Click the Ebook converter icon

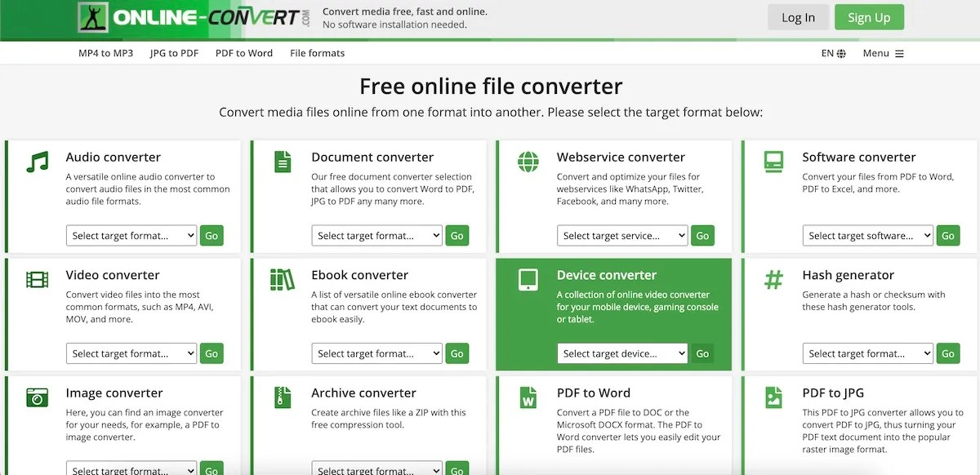pyautogui.click(x=282, y=277)
